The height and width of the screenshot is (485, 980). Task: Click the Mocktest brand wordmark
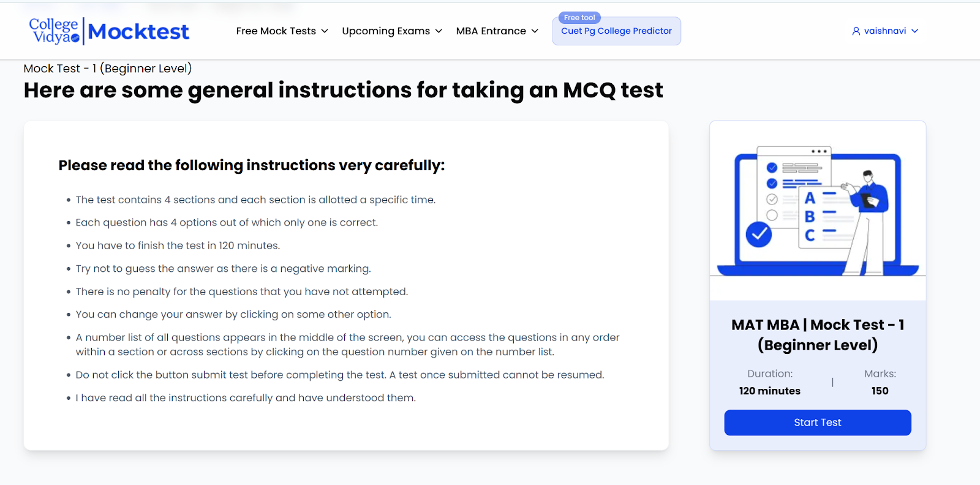[x=138, y=31]
